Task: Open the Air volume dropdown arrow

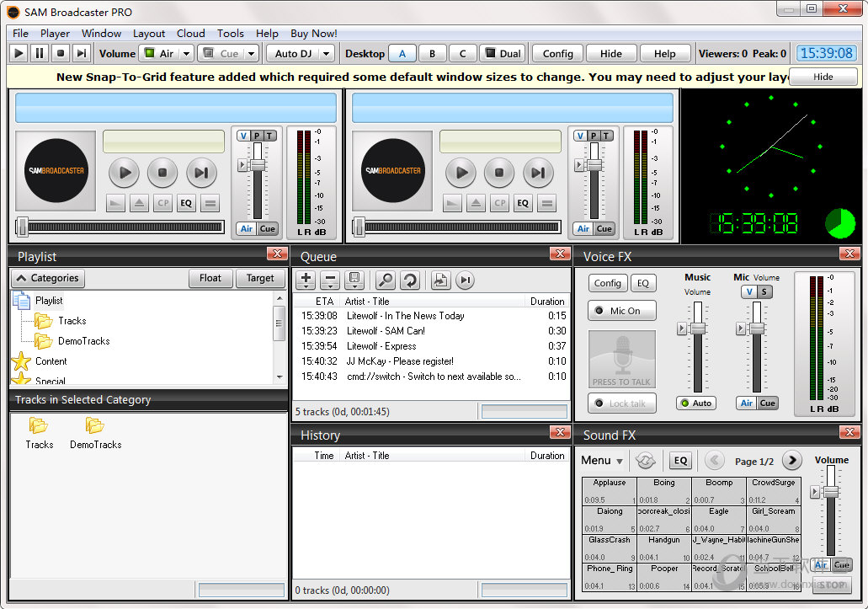Action: point(187,54)
